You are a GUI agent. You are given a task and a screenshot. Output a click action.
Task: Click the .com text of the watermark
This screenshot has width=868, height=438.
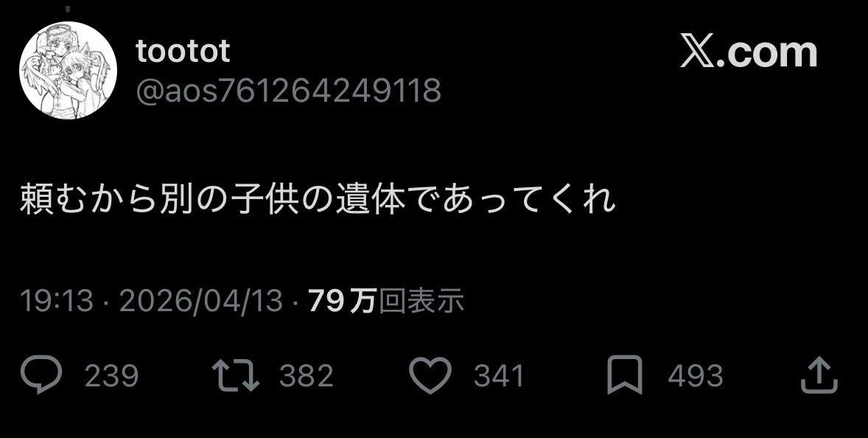[767, 53]
